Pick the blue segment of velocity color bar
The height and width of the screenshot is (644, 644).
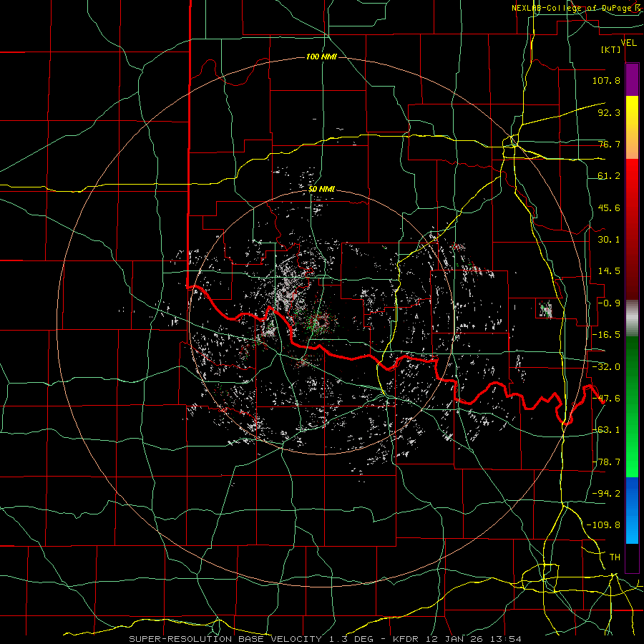click(632, 510)
